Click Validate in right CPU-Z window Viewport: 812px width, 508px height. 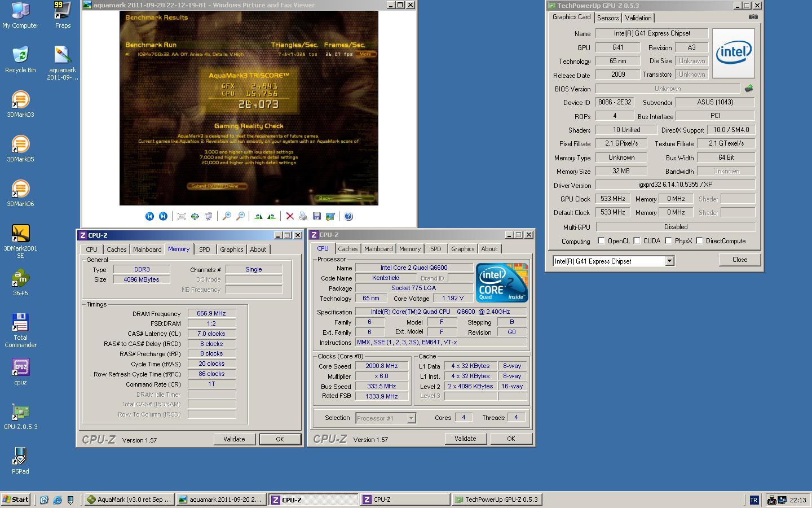click(465, 439)
